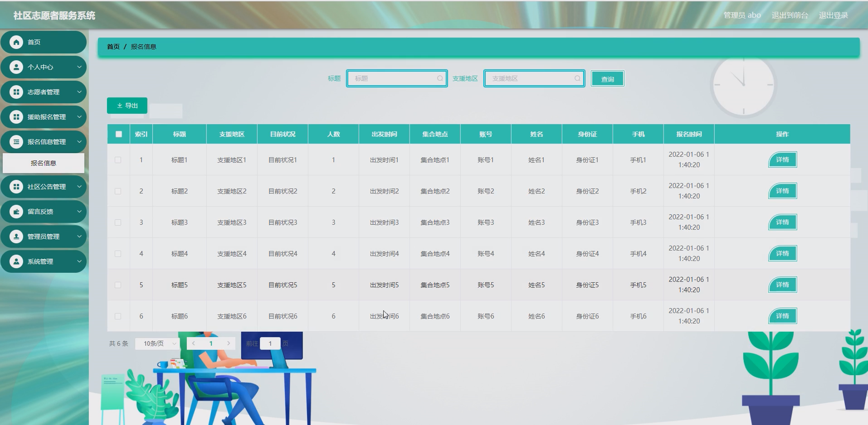868x425 pixels.
Task: Check the row 标题3 checkbox
Action: click(118, 222)
